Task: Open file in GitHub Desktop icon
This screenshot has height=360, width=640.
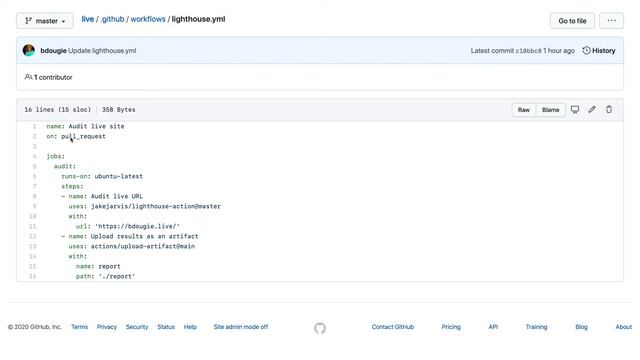Action: 575,109
